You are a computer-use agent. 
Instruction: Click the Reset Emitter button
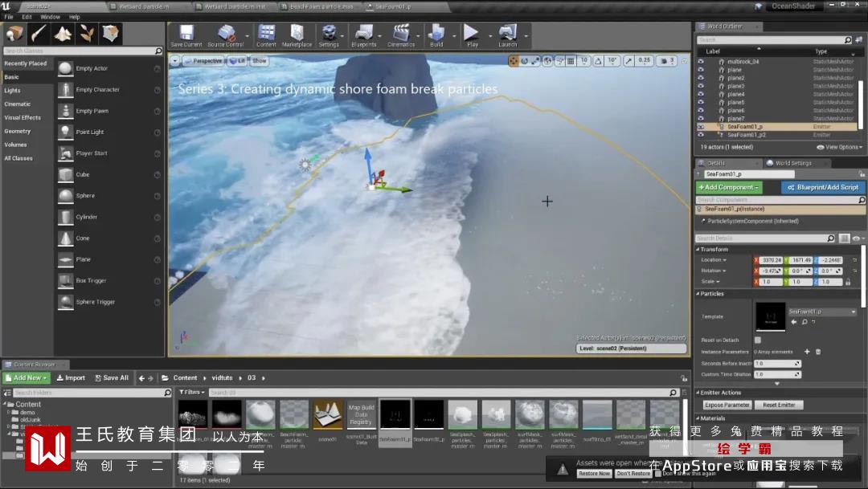[x=778, y=405]
